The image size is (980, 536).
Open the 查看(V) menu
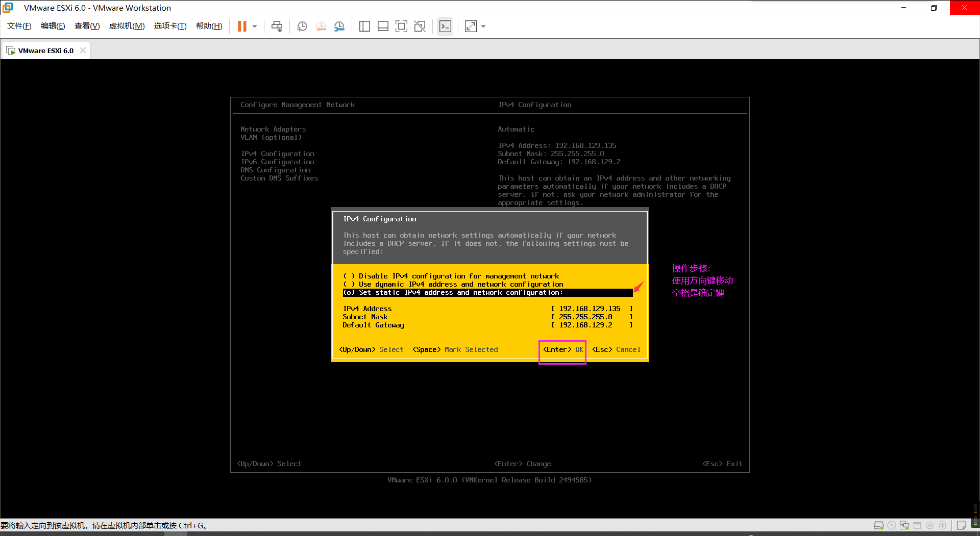pos(87,26)
